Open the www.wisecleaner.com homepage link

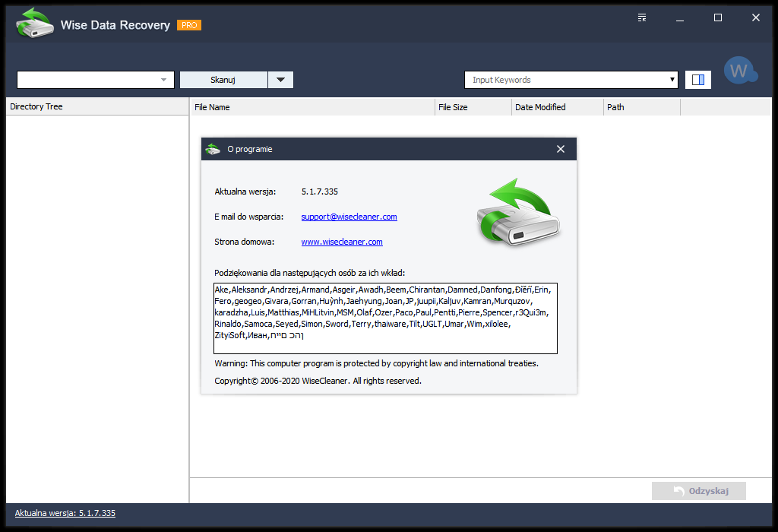(x=342, y=242)
